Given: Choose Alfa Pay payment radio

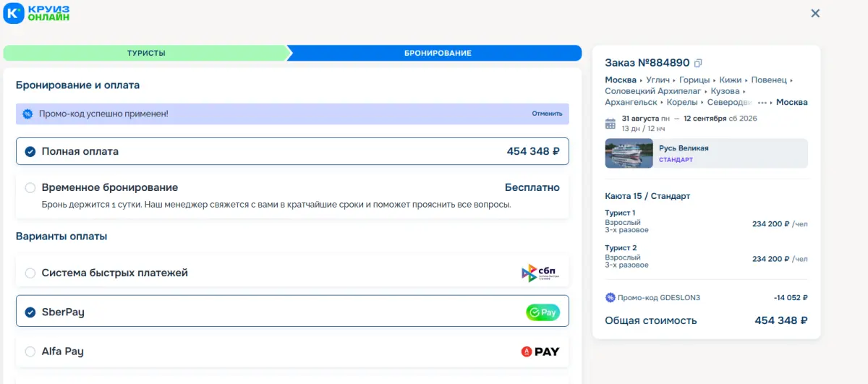Looking at the screenshot, I should 30,351.
